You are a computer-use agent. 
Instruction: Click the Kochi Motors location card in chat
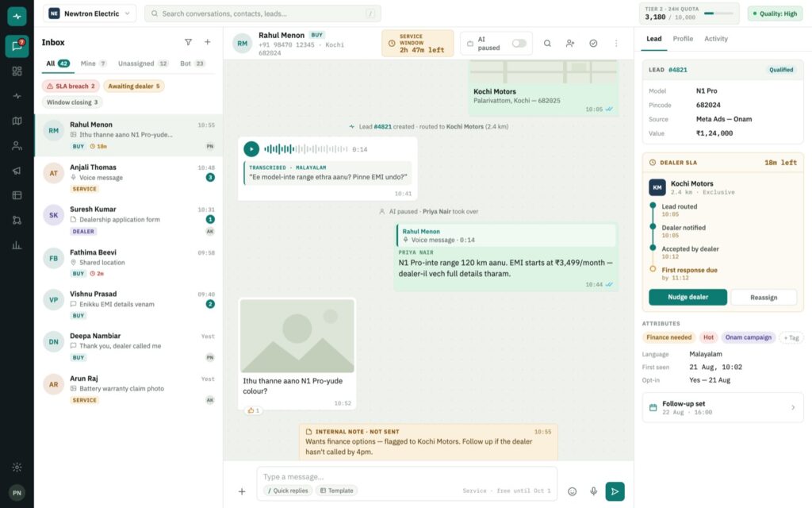[544, 87]
